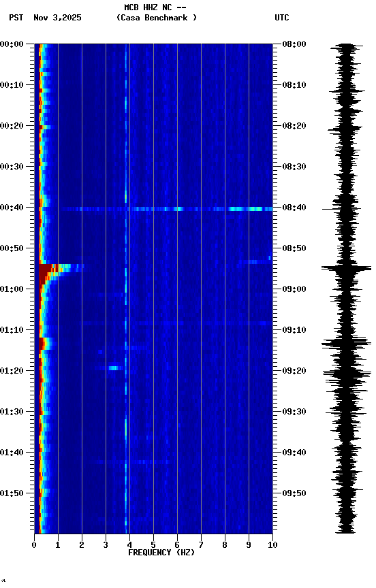Click the 'UTC' timezone label
The height and width of the screenshot is (588, 376).
pos(282,18)
